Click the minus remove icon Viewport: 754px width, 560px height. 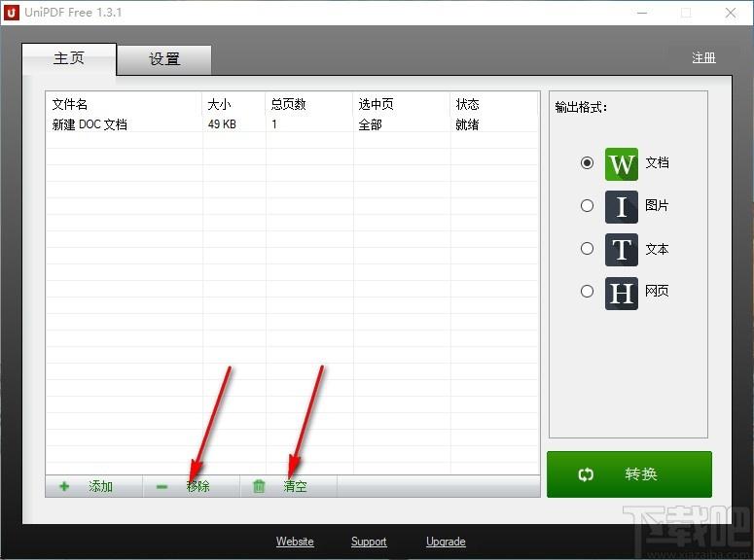[162, 486]
